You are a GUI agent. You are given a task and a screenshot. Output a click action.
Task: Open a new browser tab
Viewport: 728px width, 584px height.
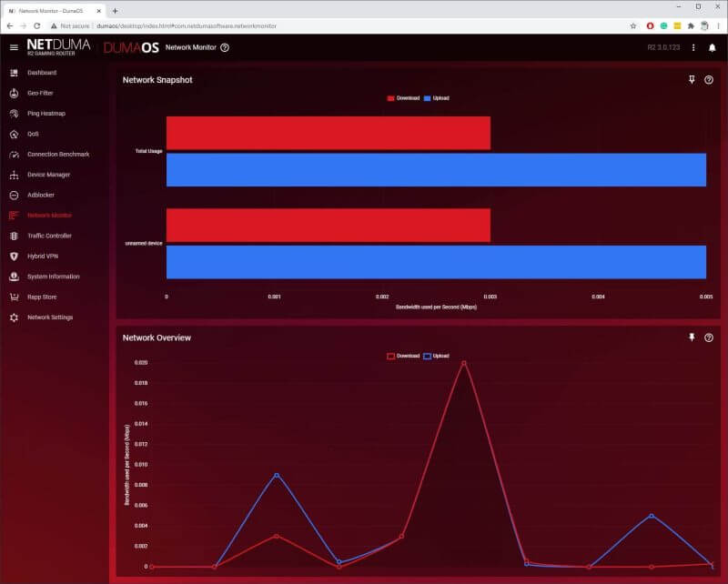tap(116, 10)
